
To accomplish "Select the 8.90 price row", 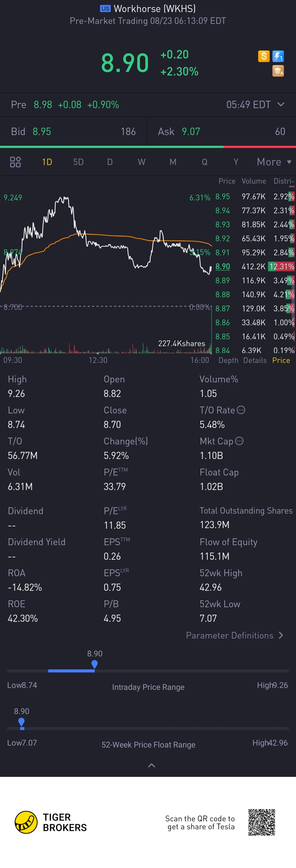I will coord(255,267).
